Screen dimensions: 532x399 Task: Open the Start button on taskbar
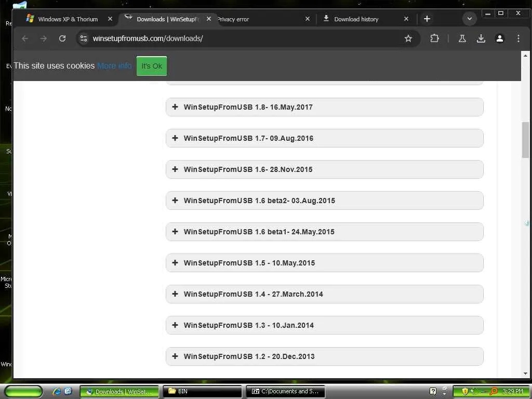point(23,391)
